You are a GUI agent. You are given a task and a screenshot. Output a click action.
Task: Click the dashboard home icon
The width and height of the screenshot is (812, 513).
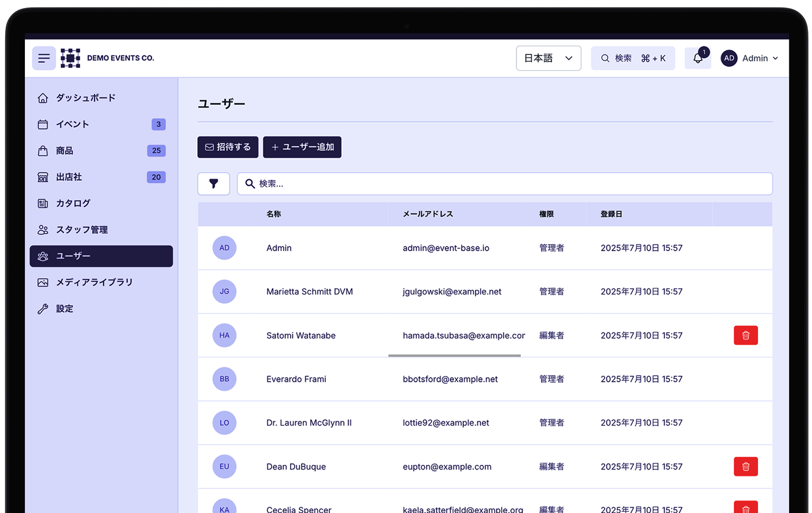43,98
